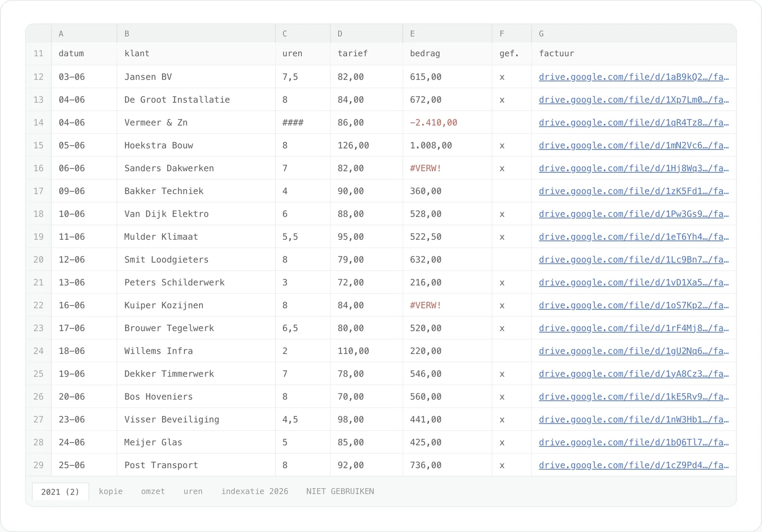Select row 29 header
This screenshot has height=532, width=762.
click(x=39, y=465)
